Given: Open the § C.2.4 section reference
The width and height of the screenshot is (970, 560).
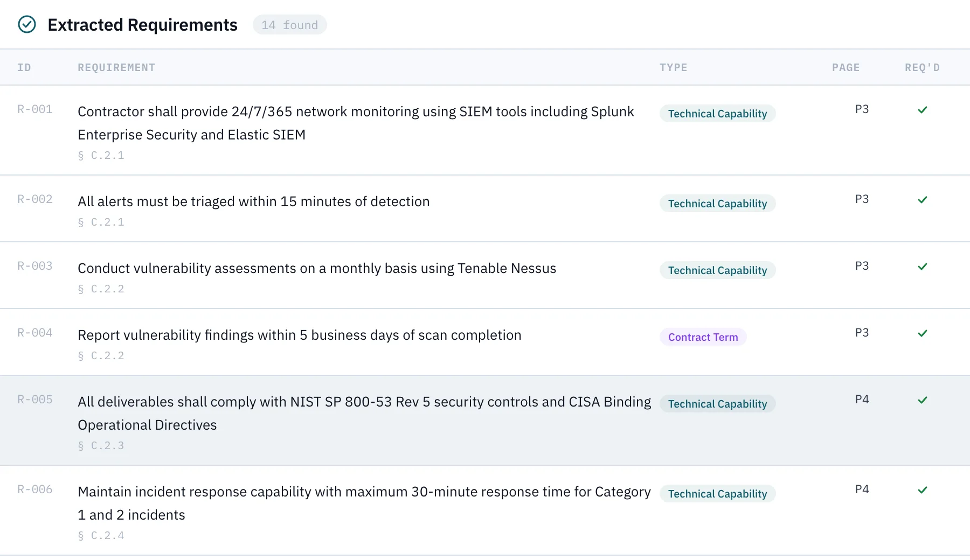Looking at the screenshot, I should click(x=101, y=536).
